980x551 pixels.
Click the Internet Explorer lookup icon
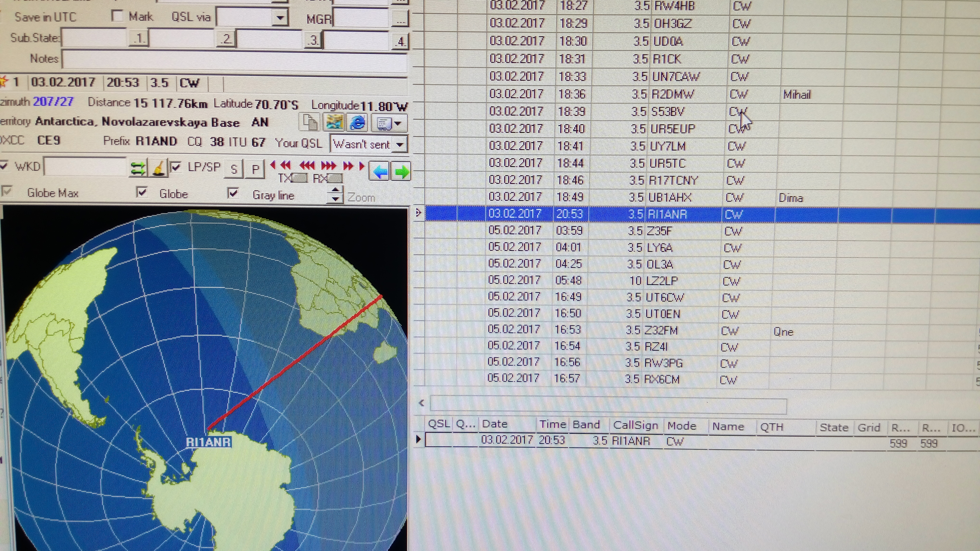pyautogui.click(x=358, y=123)
